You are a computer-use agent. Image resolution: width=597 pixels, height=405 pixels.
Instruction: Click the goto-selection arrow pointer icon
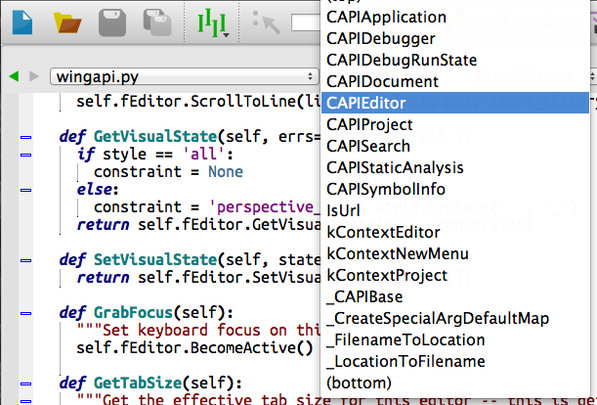(x=267, y=22)
